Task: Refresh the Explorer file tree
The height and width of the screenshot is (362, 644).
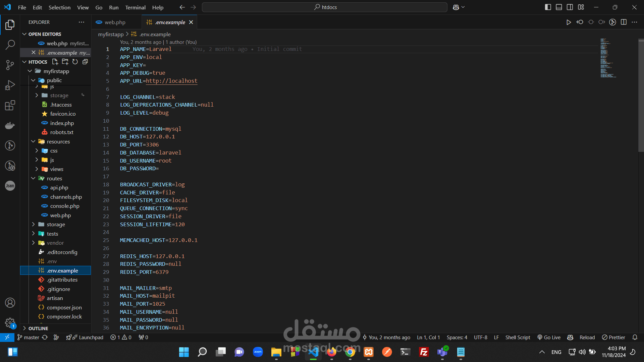Action: click(75, 62)
